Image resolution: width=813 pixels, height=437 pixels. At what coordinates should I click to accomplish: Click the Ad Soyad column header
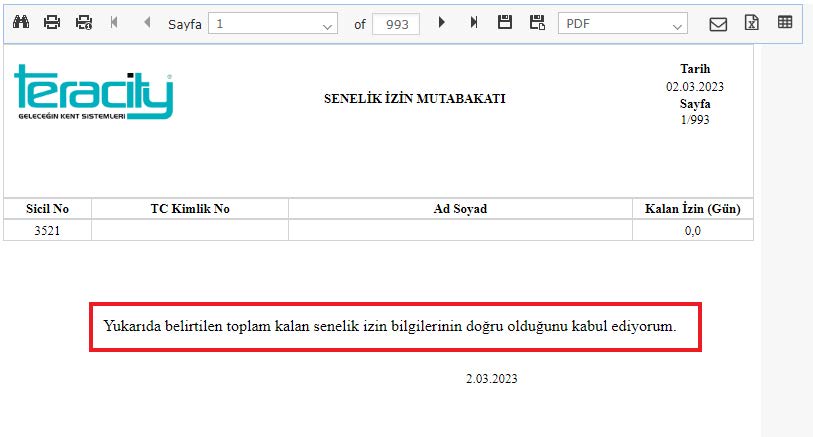(460, 209)
